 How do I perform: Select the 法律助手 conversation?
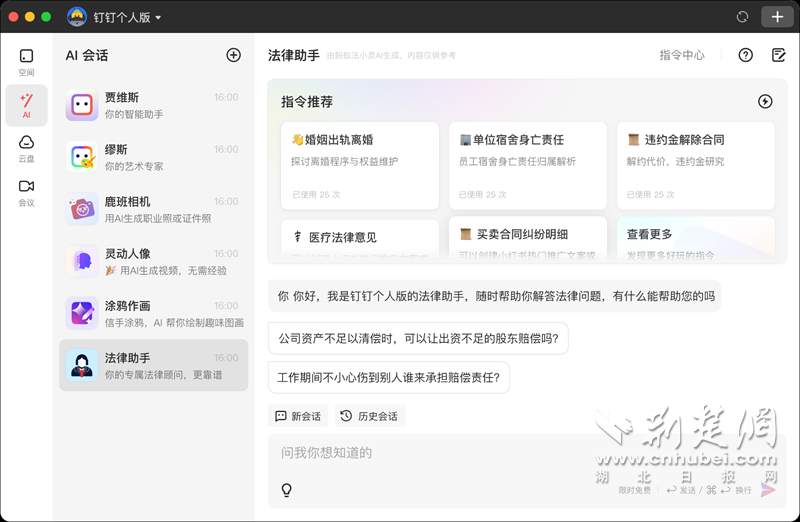click(x=154, y=365)
